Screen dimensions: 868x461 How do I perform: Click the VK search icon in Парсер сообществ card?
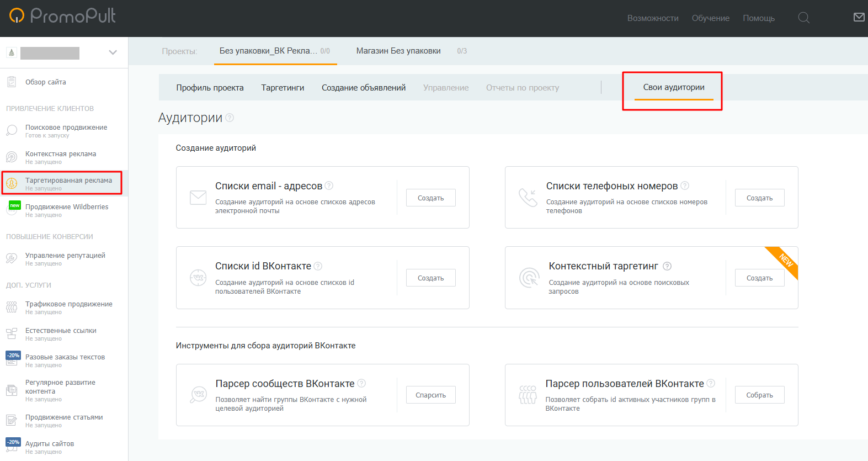tap(198, 395)
